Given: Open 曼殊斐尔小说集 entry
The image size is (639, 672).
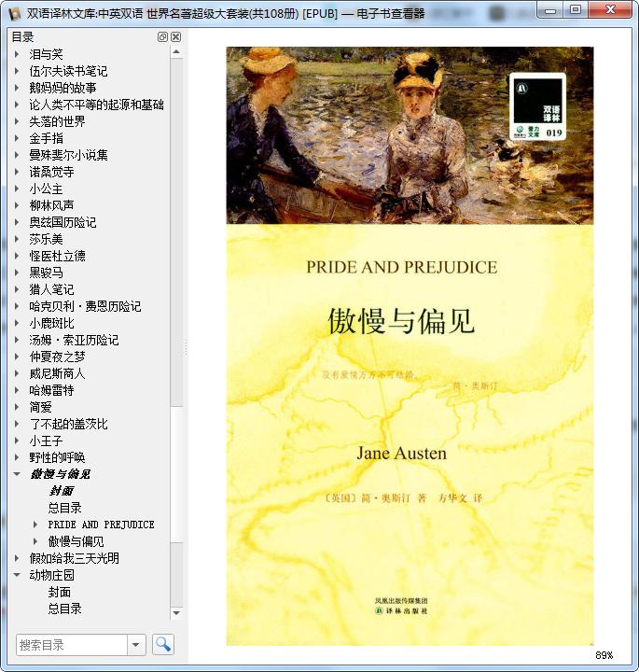Looking at the screenshot, I should pos(68,155).
